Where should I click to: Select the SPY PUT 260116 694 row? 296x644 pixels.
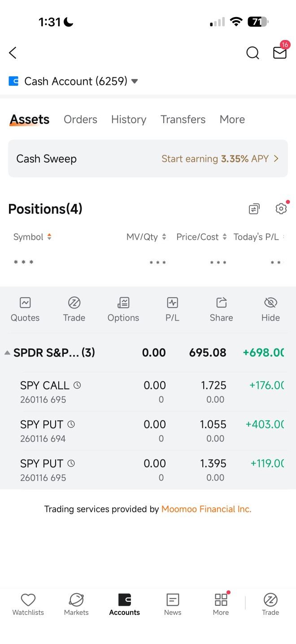coord(148,431)
